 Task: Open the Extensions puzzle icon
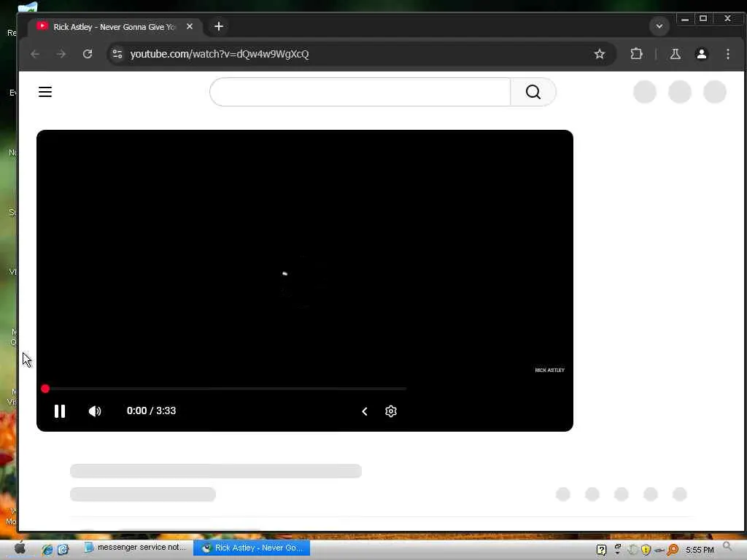point(636,54)
